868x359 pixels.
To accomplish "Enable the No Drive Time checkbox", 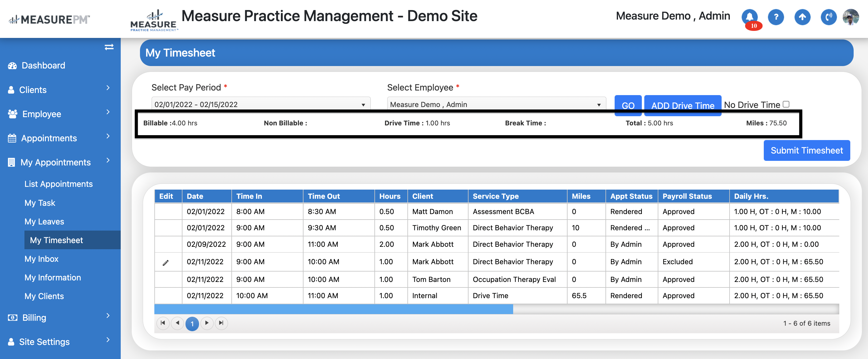I will pos(786,104).
